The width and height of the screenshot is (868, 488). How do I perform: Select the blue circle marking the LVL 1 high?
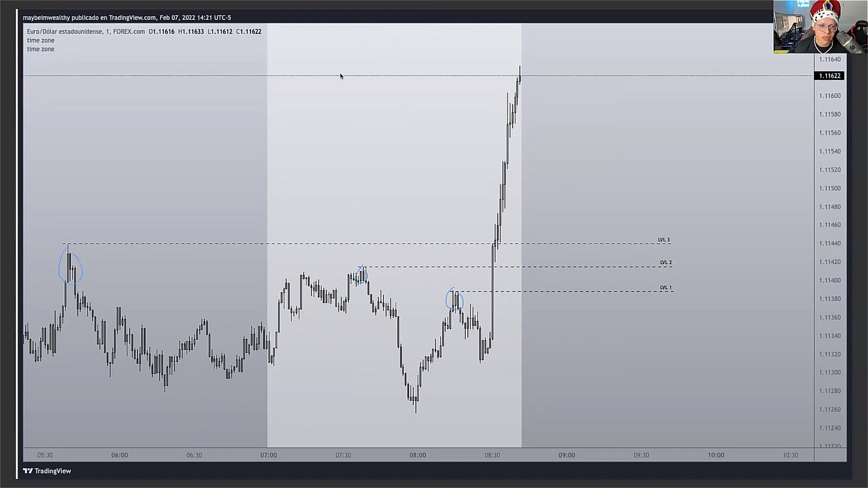pos(455,299)
